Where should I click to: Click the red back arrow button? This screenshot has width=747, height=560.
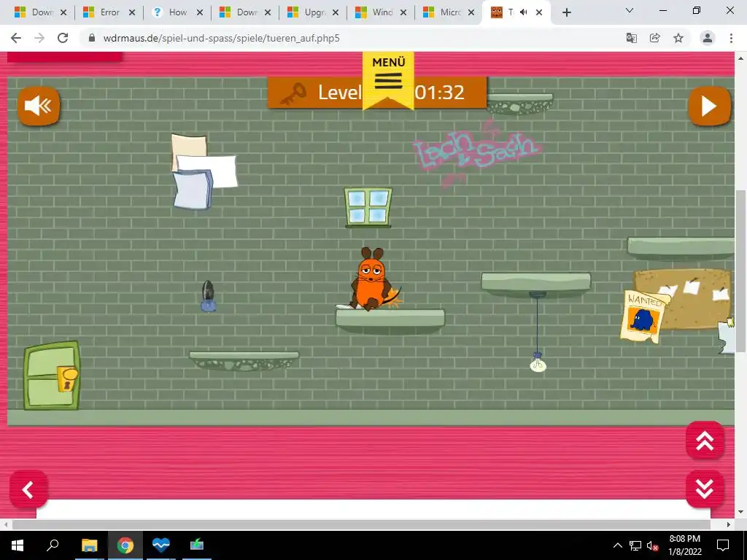[x=28, y=489]
